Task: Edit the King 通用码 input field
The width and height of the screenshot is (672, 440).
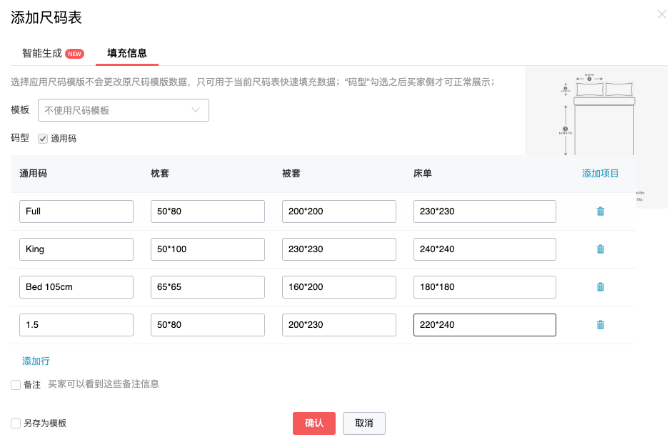Action: (x=76, y=249)
